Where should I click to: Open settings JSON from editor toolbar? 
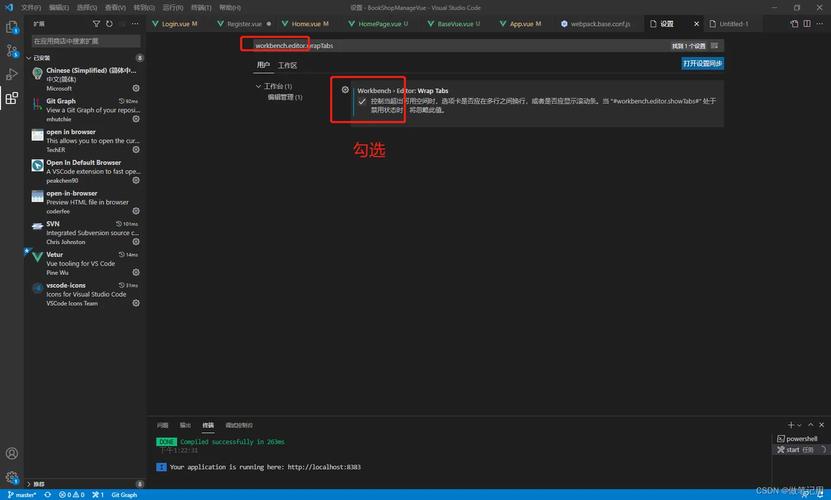[x=794, y=24]
